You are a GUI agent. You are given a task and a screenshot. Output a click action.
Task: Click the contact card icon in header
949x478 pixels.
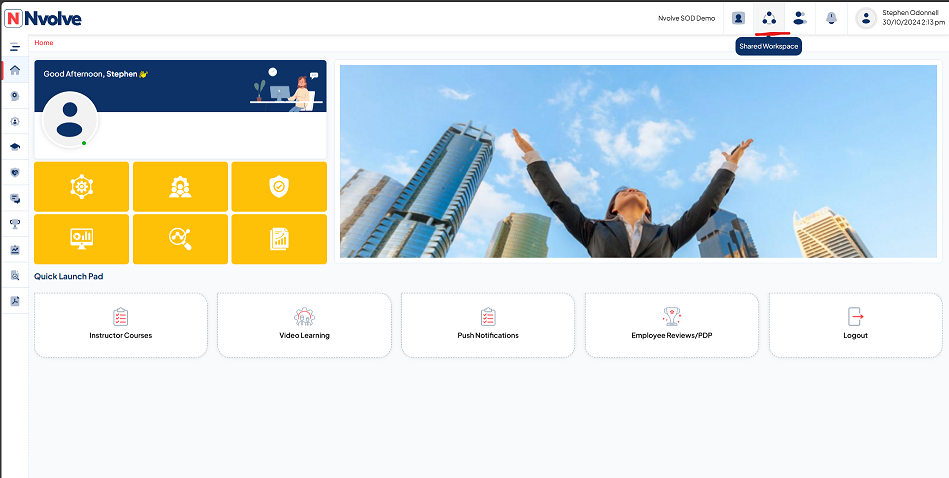click(738, 17)
